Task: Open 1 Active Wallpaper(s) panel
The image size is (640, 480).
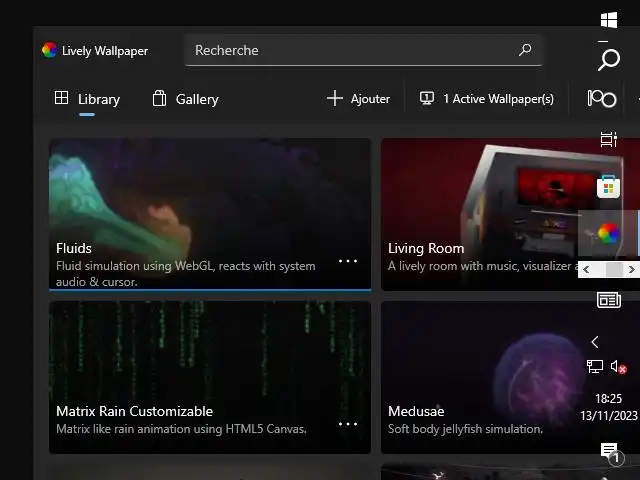Action: tap(487, 99)
